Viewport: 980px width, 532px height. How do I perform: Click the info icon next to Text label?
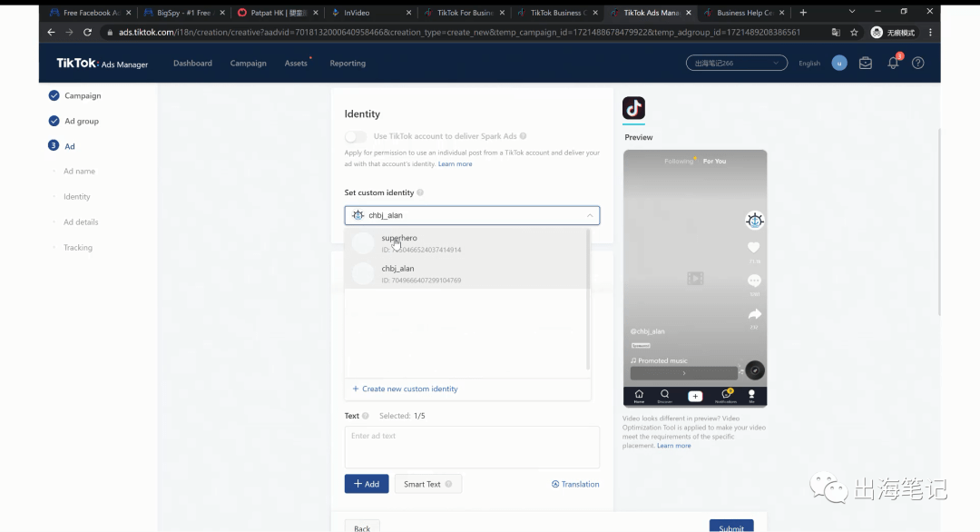[366, 416]
